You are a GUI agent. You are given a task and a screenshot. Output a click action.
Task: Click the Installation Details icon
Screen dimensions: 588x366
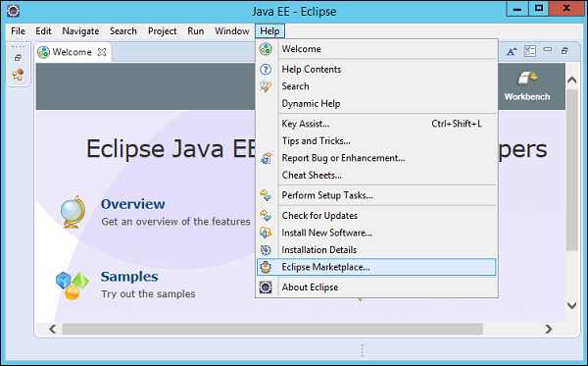pyautogui.click(x=266, y=250)
